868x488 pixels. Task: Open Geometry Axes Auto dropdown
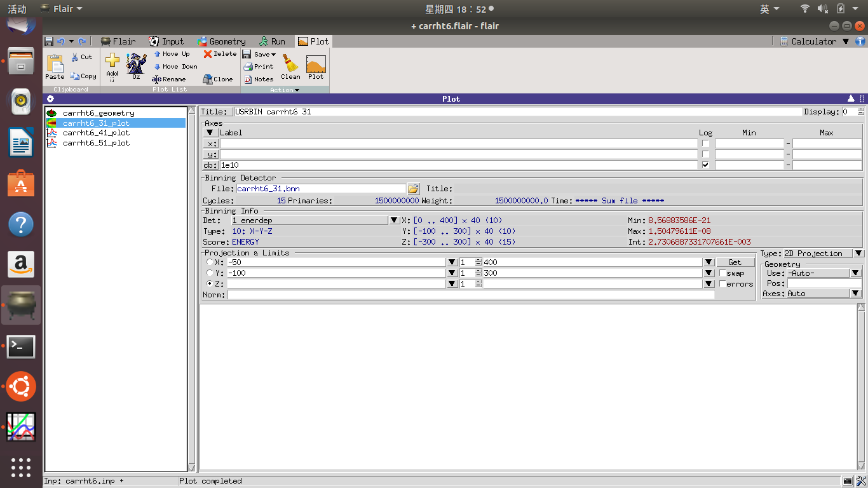point(856,294)
